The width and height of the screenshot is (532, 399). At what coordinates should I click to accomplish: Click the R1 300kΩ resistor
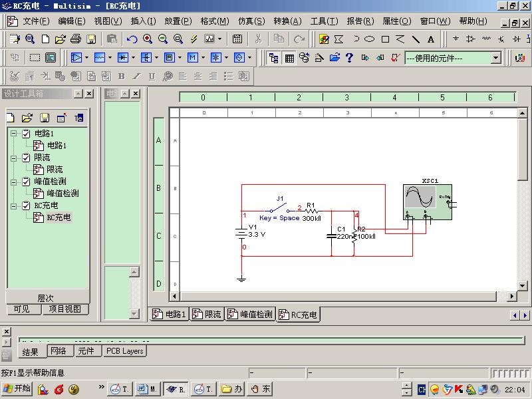pos(311,211)
